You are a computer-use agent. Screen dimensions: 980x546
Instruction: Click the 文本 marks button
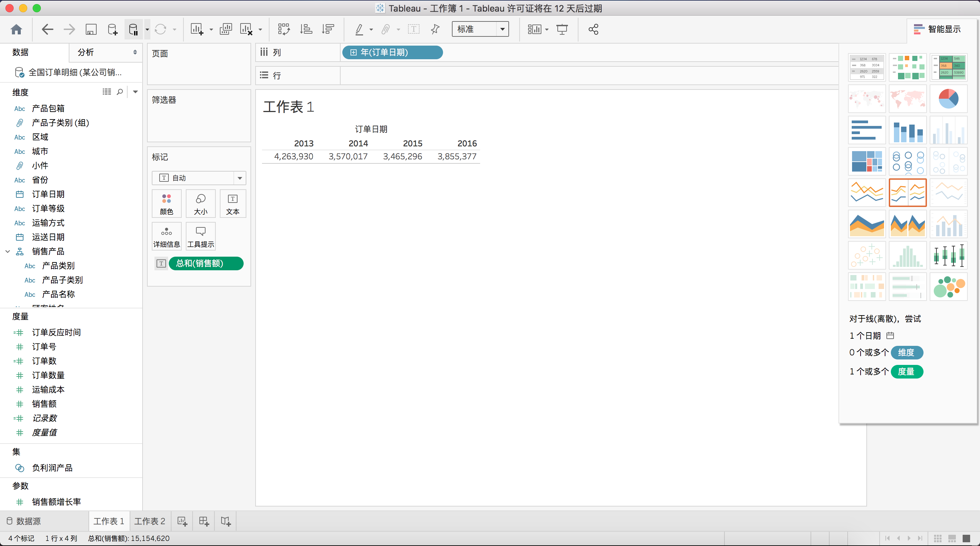point(232,204)
